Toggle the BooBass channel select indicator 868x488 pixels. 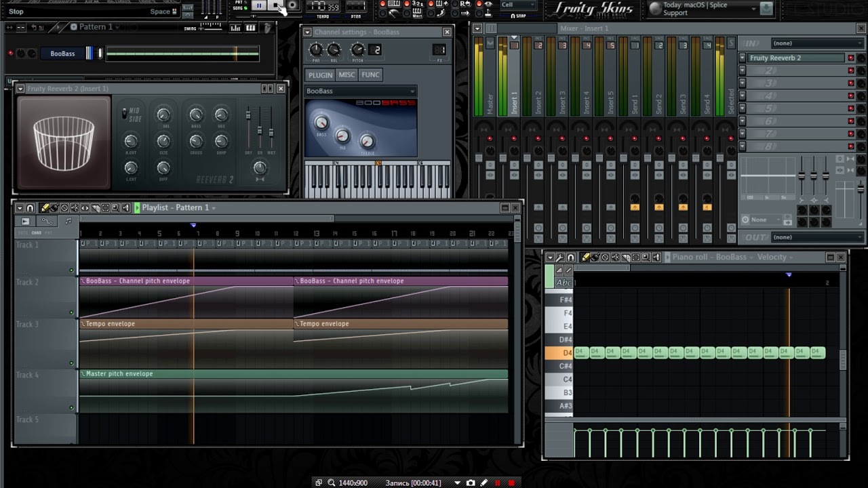point(100,54)
